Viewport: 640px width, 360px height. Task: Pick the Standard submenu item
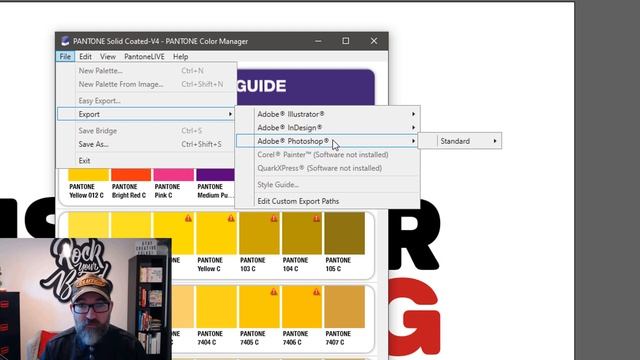(460, 141)
